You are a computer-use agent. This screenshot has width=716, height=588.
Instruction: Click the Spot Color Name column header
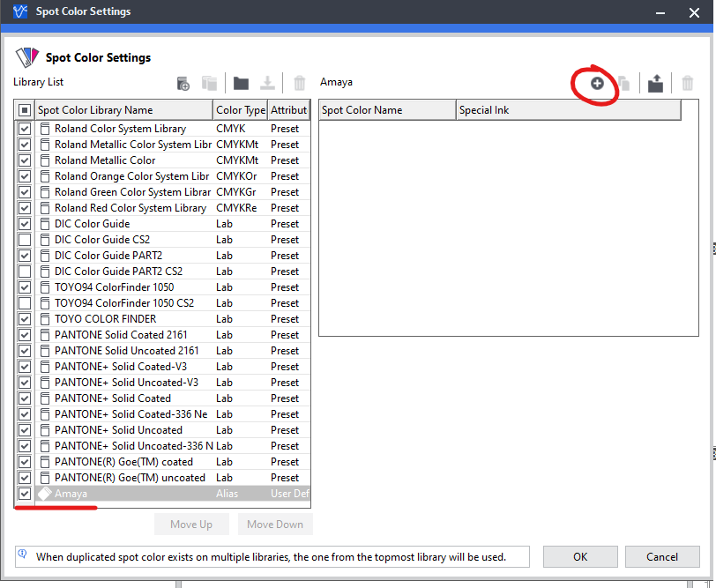tap(387, 110)
